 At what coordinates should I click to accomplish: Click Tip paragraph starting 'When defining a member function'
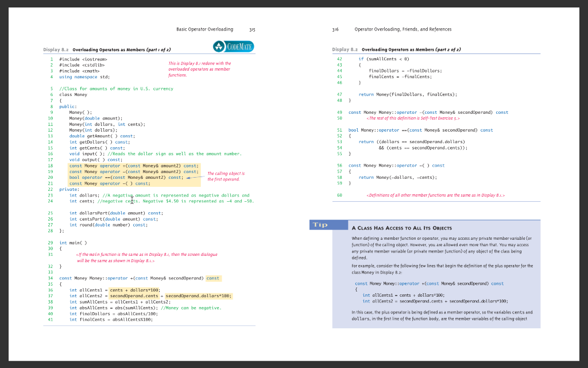442,248
